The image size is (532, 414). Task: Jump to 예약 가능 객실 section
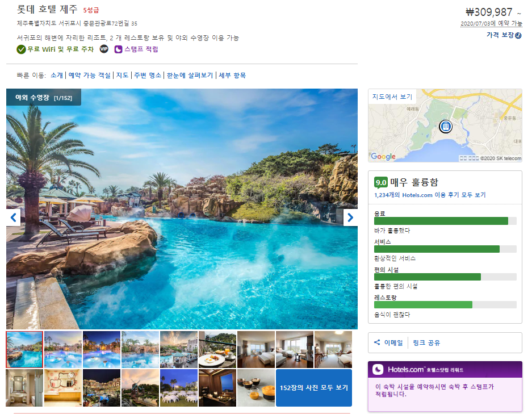[90, 76]
